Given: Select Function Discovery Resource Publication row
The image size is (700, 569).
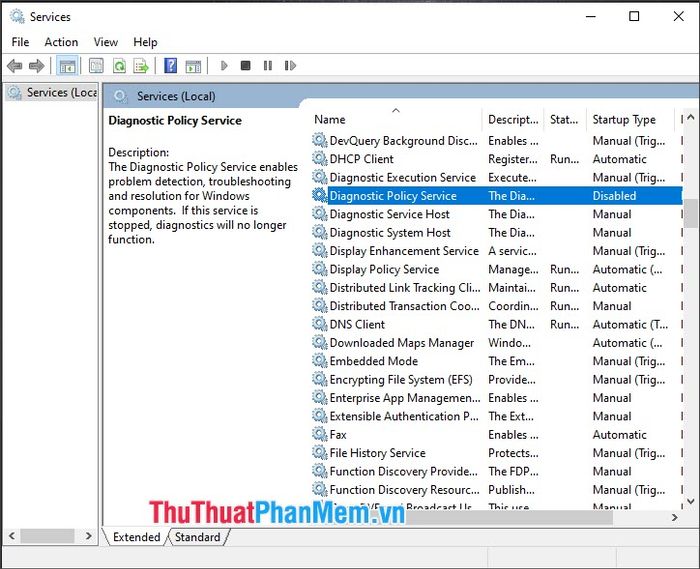Looking at the screenshot, I should click(x=497, y=490).
